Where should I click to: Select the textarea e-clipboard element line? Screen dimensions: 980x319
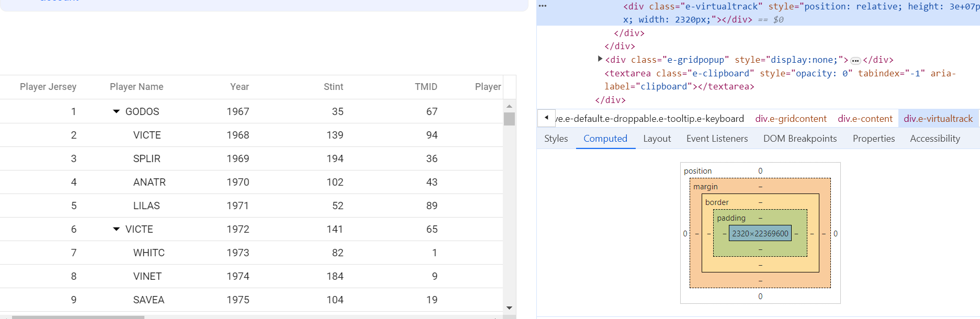click(780, 80)
